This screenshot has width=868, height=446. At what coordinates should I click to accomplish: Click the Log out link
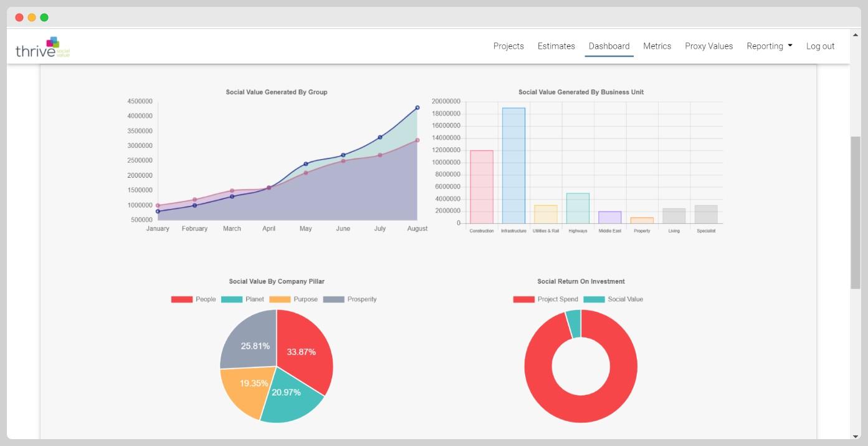pyautogui.click(x=820, y=46)
